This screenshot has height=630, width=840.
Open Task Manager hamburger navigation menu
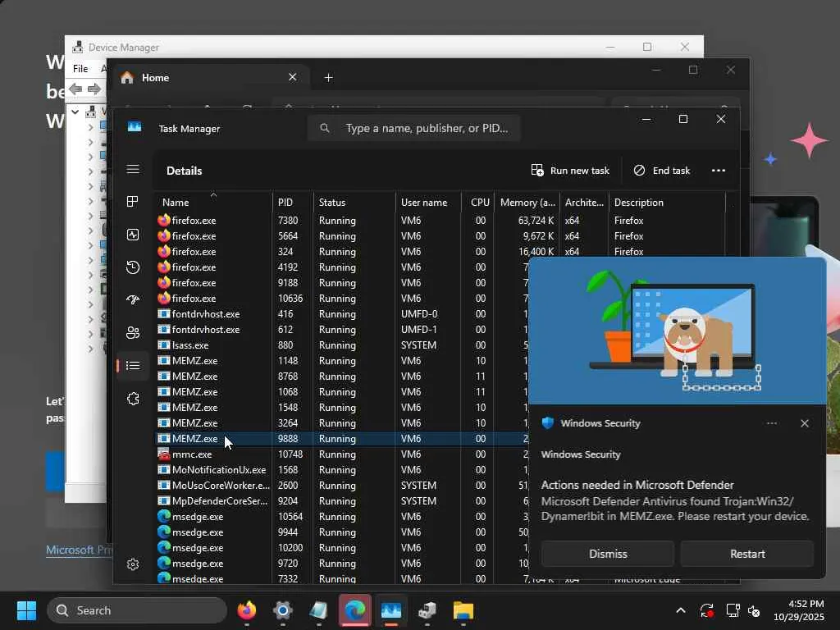133,169
